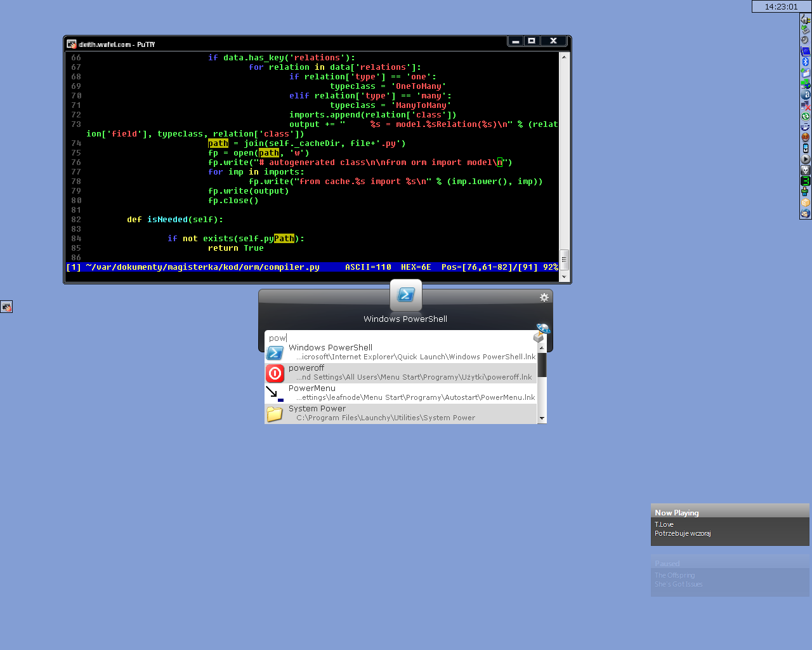The height and width of the screenshot is (650, 812).
Task: Click the 'Potrzebuje wczoraj' track title
Action: [683, 533]
